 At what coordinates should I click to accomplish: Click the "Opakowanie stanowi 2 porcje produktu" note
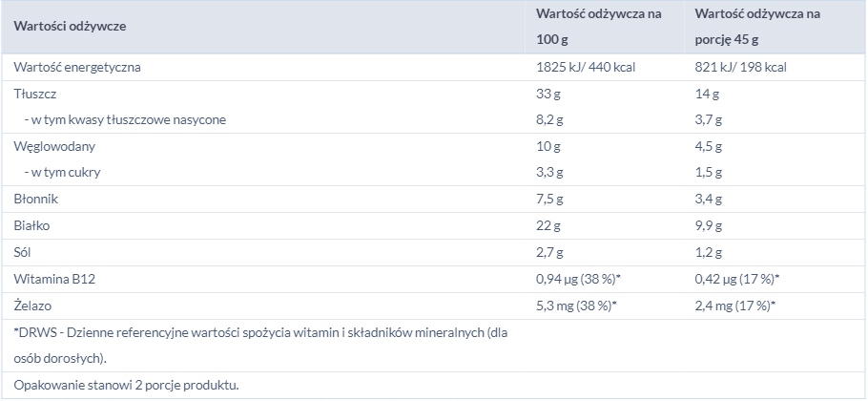coord(126,385)
